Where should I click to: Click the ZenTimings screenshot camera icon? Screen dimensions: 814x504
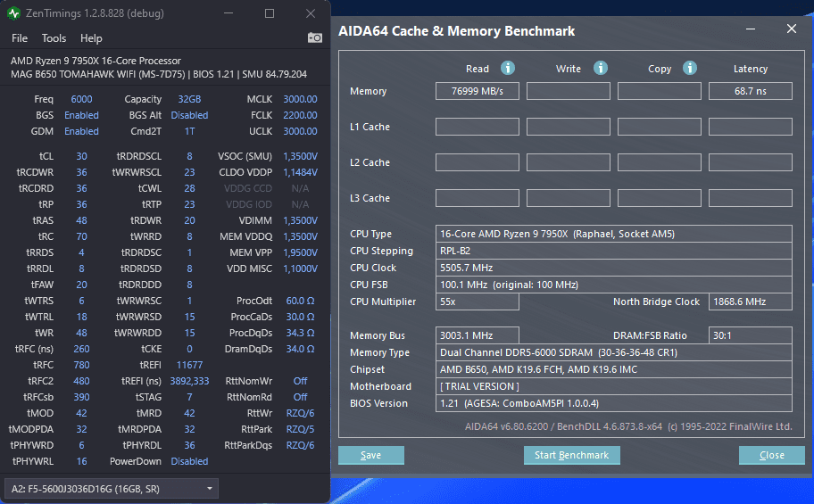[x=314, y=37]
